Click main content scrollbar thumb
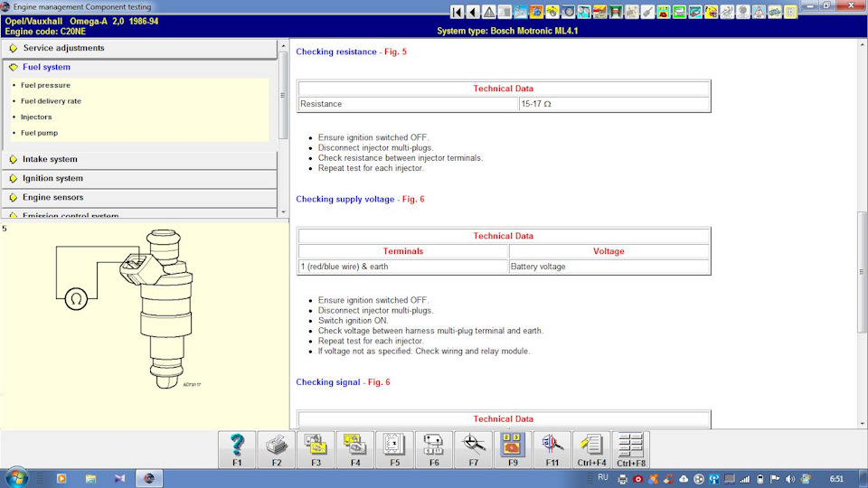This screenshot has height=488, width=868. pos(863,272)
